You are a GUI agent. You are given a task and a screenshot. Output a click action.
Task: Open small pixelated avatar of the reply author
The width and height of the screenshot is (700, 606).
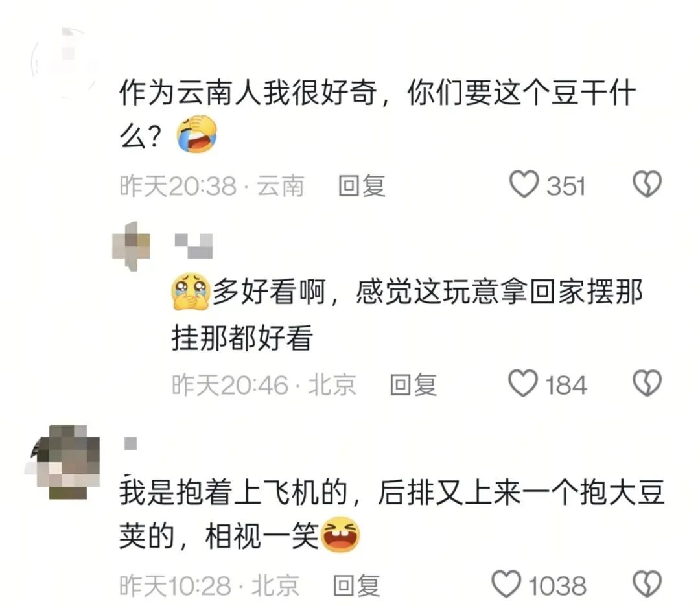[131, 246]
